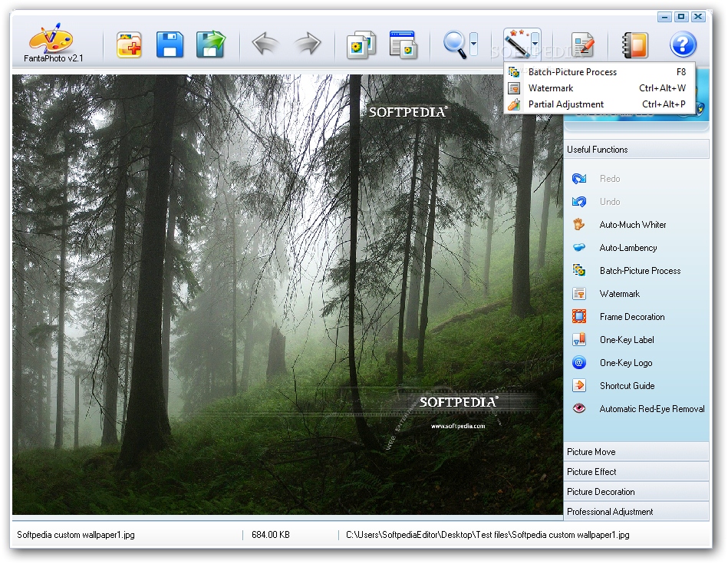This screenshot has height=564, width=728.
Task: Click the Watermark icon in the dropdown menu
Action: tap(513, 88)
